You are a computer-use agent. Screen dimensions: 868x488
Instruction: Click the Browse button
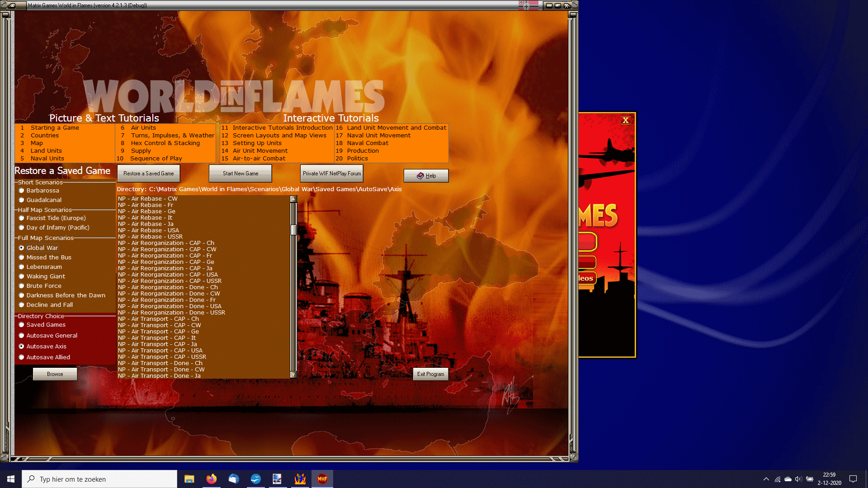(x=55, y=374)
